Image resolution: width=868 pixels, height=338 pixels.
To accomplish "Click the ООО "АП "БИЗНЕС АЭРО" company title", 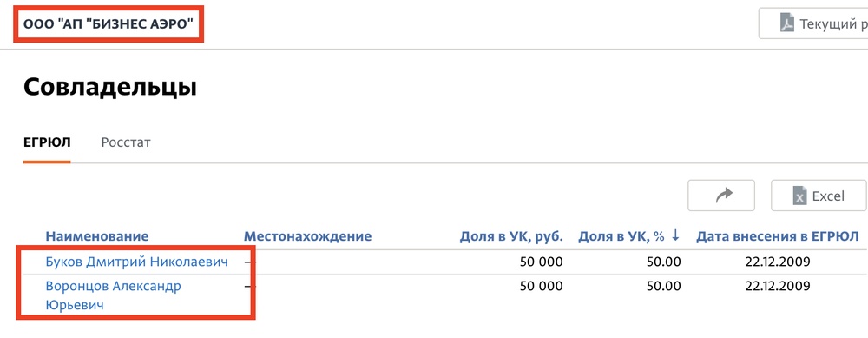I will tap(108, 24).
